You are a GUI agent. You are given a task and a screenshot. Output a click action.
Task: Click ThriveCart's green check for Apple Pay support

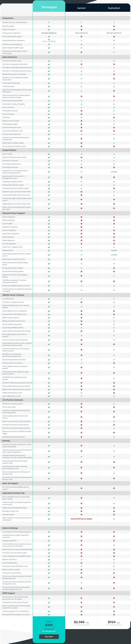coord(49,26)
